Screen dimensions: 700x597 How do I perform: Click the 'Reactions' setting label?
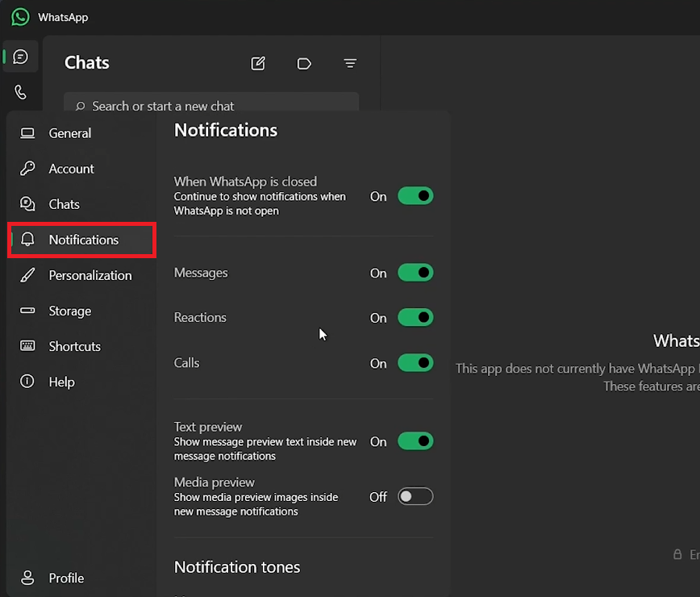coord(200,318)
